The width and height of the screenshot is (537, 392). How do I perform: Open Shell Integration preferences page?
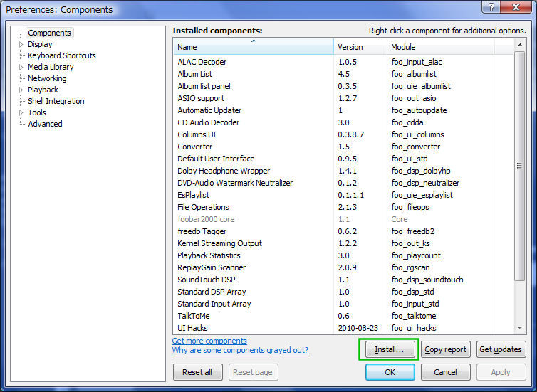pyautogui.click(x=56, y=101)
